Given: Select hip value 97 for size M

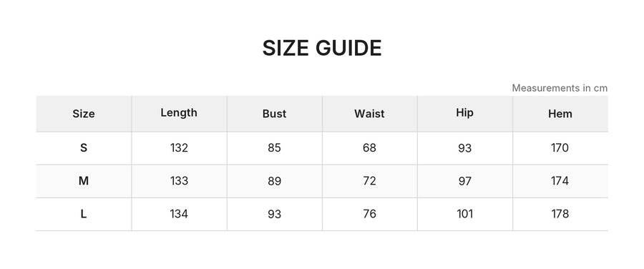Looking at the screenshot, I should pyautogui.click(x=465, y=181).
